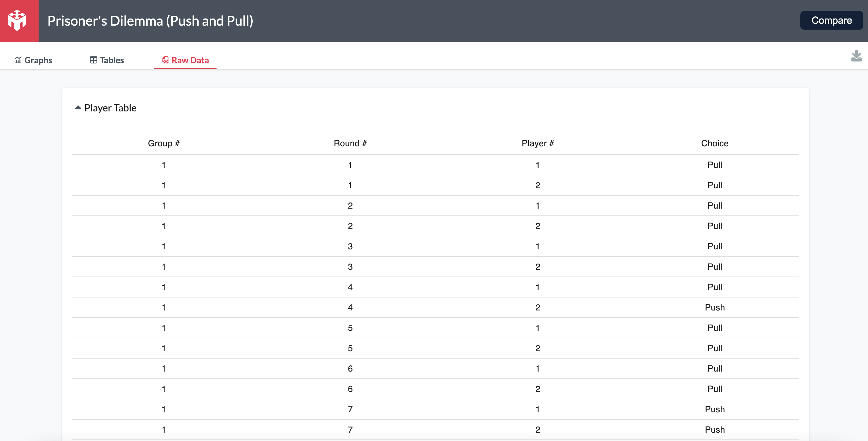The height and width of the screenshot is (441, 868).
Task: Click group number in round 7 player 2 row
Action: click(x=164, y=430)
